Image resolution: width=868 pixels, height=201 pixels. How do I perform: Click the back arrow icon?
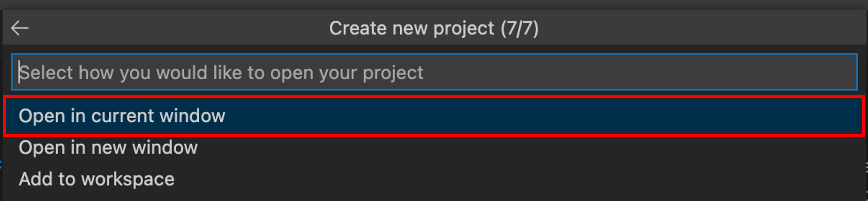click(x=20, y=28)
